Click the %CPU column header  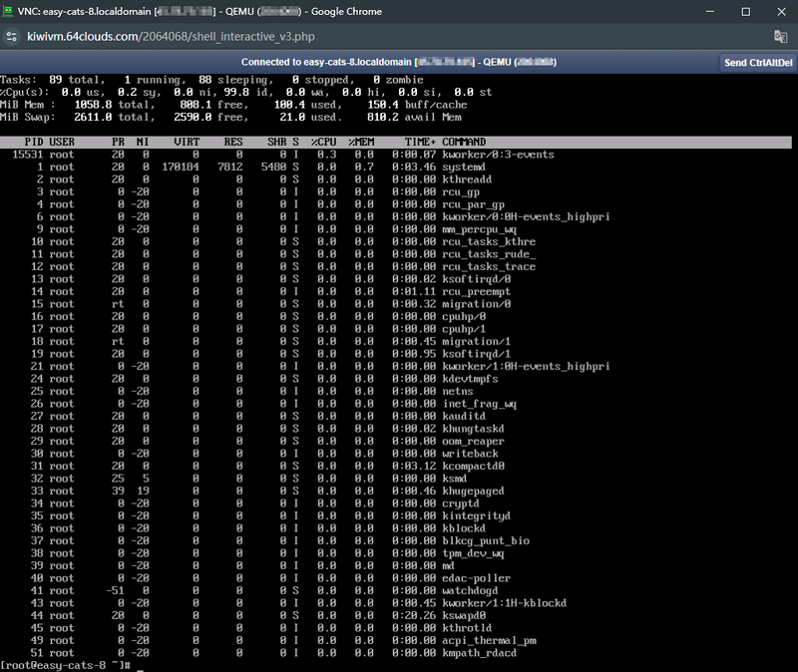[322, 143]
